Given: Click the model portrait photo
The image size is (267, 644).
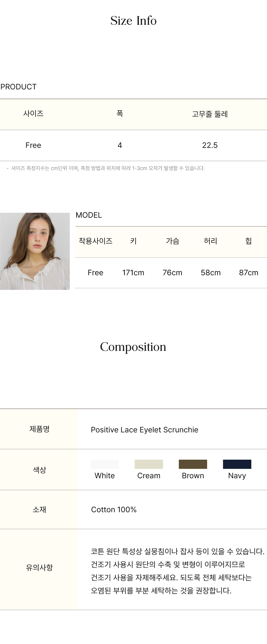Looking at the screenshot, I should (35, 251).
